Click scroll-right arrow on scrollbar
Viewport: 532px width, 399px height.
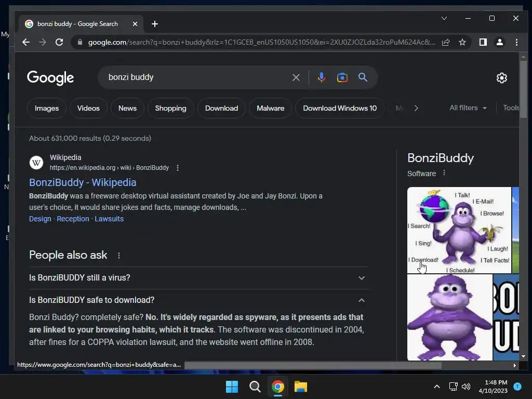(x=515, y=365)
